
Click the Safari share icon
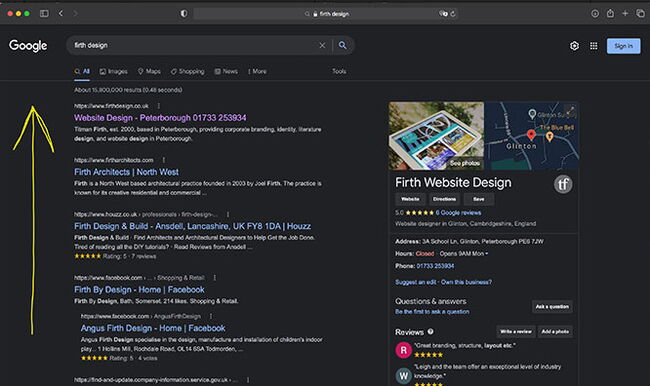pos(610,13)
